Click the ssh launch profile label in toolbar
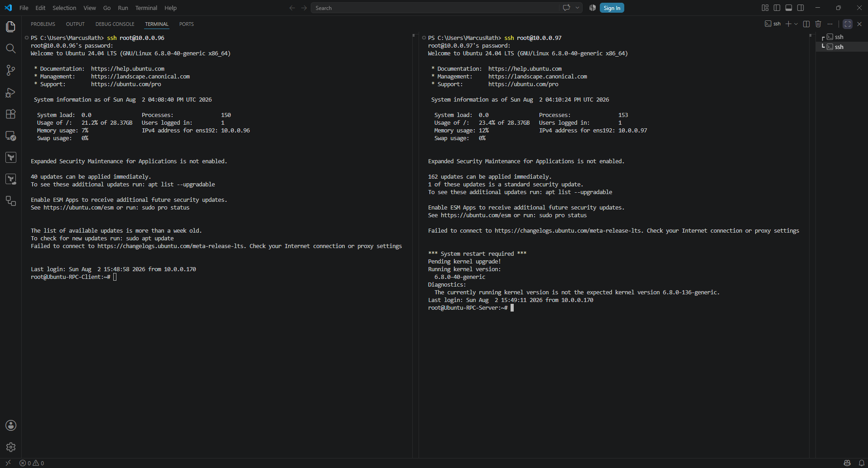Image resolution: width=868 pixels, height=468 pixels. [773, 24]
